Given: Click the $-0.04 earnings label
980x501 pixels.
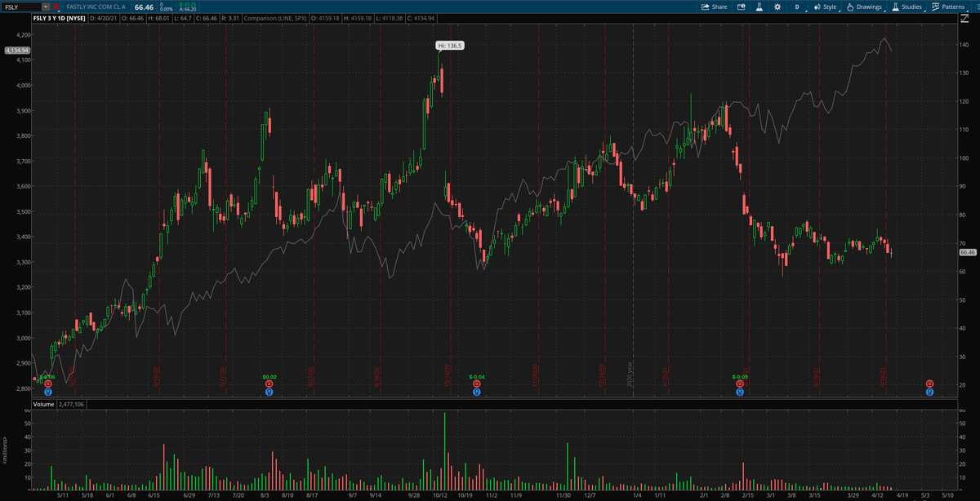Looking at the screenshot, I should click(x=477, y=376).
